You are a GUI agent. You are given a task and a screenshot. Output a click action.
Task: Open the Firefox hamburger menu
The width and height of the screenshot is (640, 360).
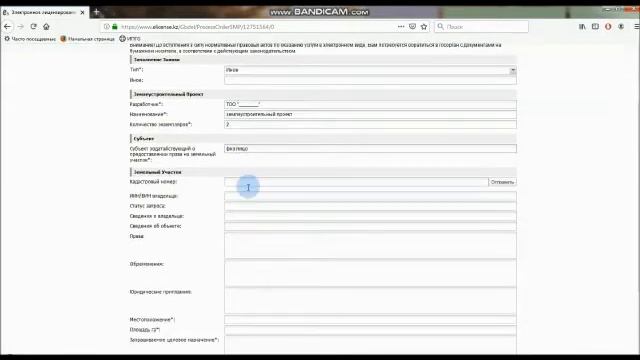pos(636,27)
